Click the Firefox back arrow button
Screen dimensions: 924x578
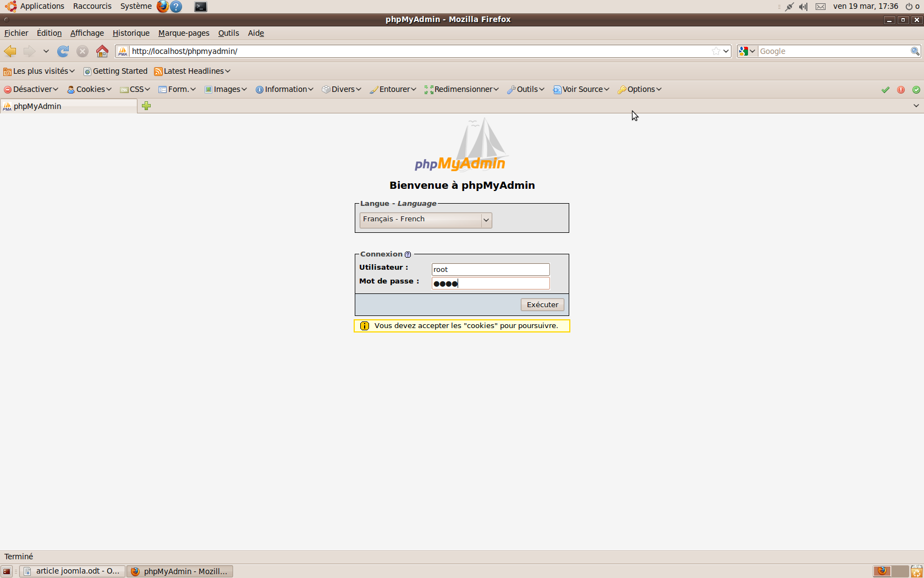(10, 51)
